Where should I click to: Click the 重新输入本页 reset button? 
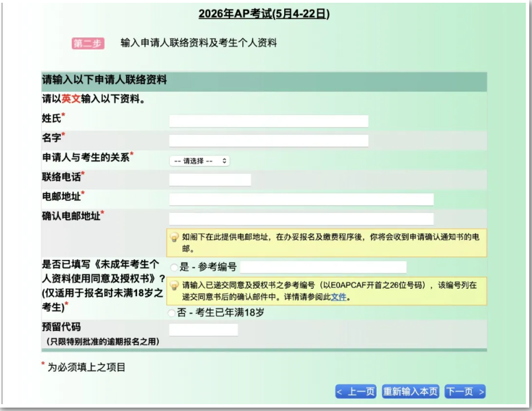point(411,392)
